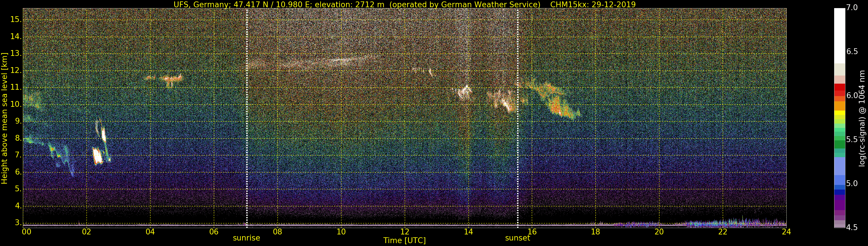This screenshot has width=868, height=246.
Task: Click the light blue section of the colorbar
Action: (x=839, y=166)
